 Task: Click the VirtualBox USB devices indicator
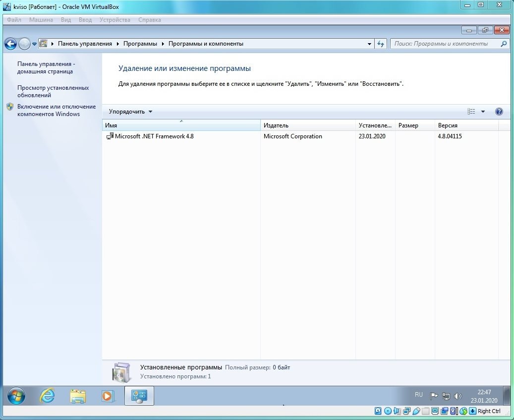pyautogui.click(x=416, y=411)
